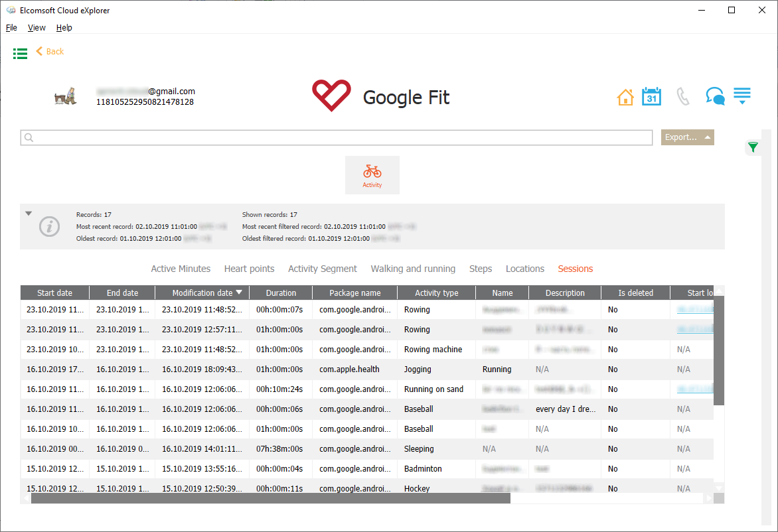Screen dimensions: 778x532
Task: Select the Sleeping activity cell
Action: tap(436, 448)
